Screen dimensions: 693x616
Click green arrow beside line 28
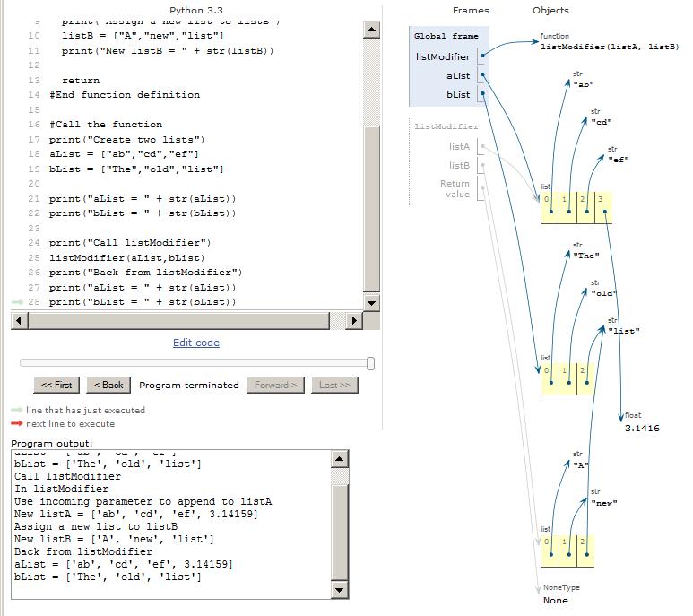17,302
